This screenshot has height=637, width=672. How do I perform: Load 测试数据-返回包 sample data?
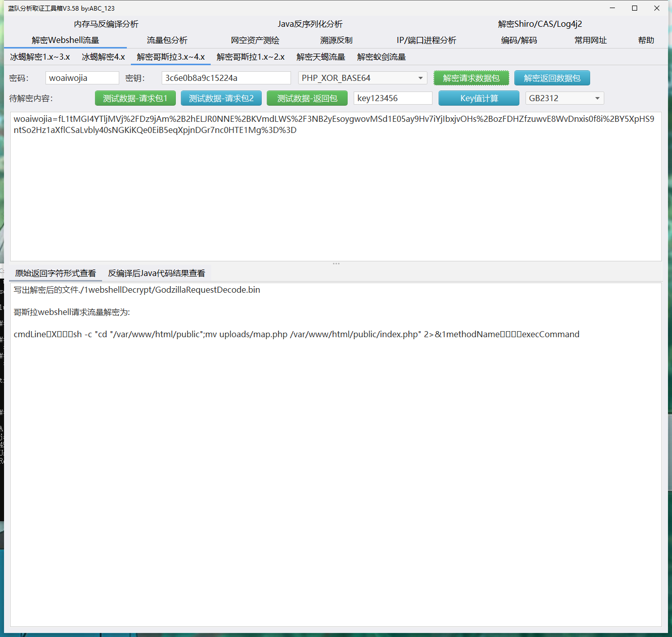[x=307, y=98]
